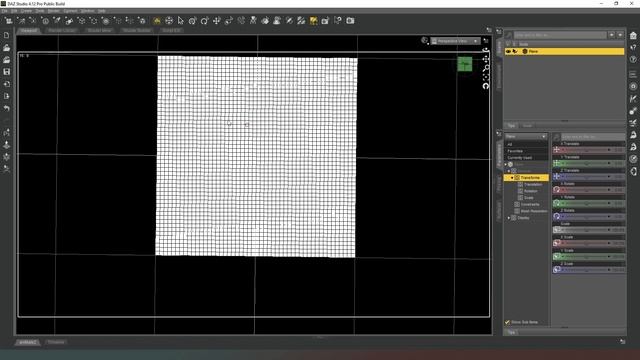Click the house-shaped icon atop the right sidebar
The width and height of the screenshot is (640, 360).
pyautogui.click(x=633, y=36)
